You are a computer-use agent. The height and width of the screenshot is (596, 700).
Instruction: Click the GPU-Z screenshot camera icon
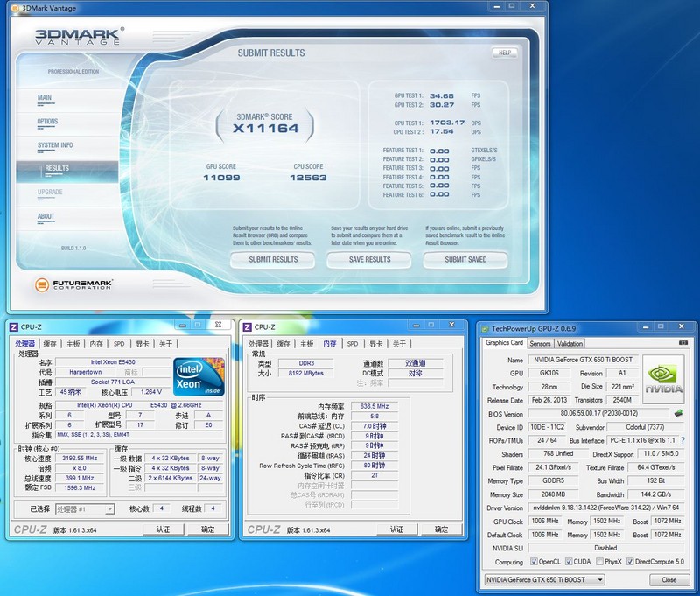[683, 342]
